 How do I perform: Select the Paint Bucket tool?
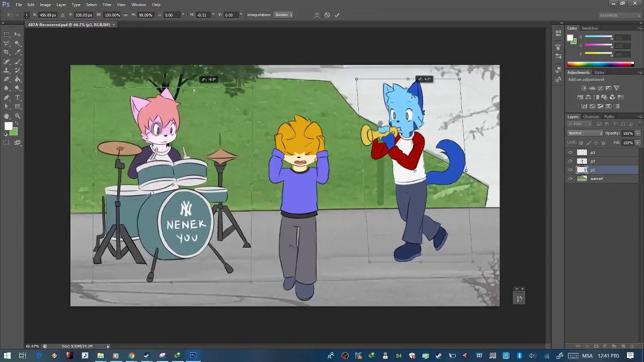pos(17,79)
